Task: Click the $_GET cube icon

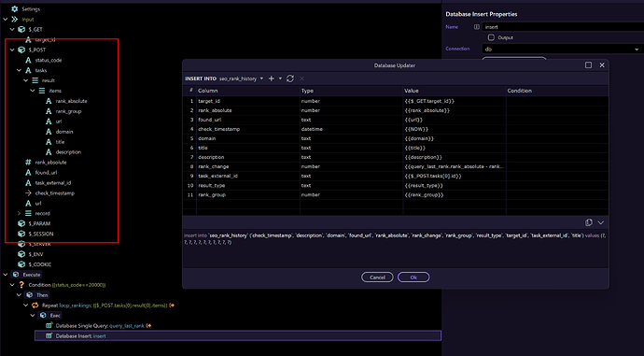Action: click(x=21, y=29)
